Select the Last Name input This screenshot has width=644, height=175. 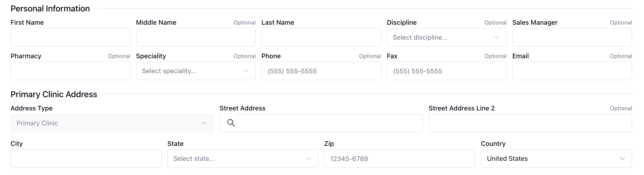(x=321, y=38)
